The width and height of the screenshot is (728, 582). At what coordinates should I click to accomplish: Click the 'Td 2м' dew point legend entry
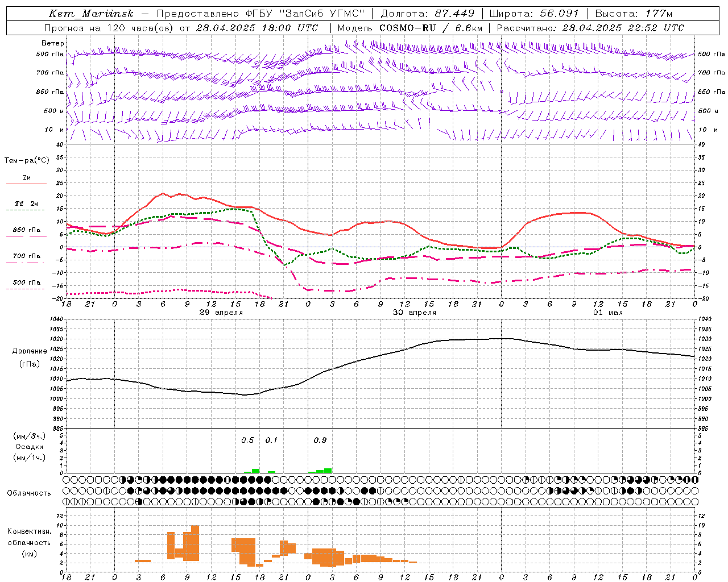click(26, 203)
